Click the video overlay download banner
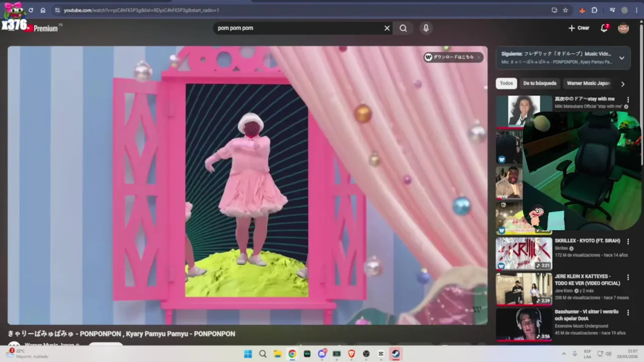Viewport: 644px width, 362px height. [x=453, y=57]
